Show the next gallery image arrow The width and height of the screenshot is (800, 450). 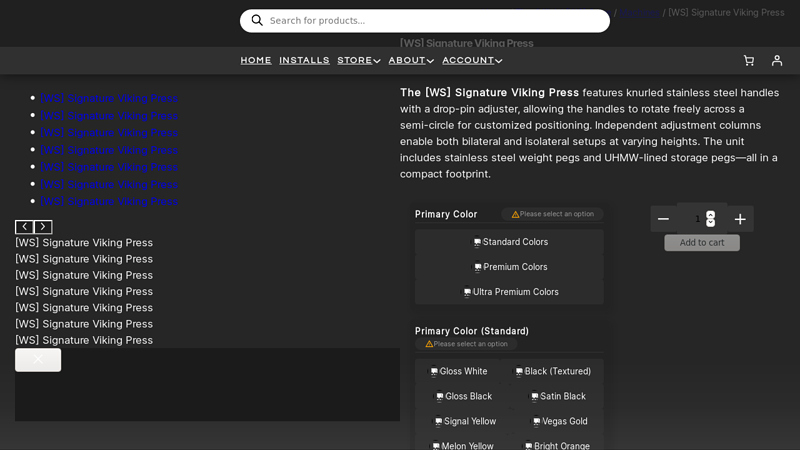coord(43,227)
